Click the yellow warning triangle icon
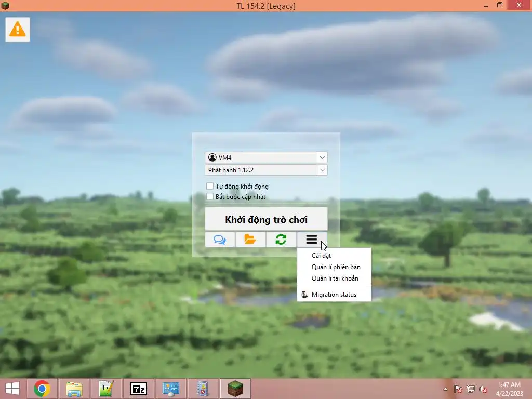The height and width of the screenshot is (399, 532). 17,30
